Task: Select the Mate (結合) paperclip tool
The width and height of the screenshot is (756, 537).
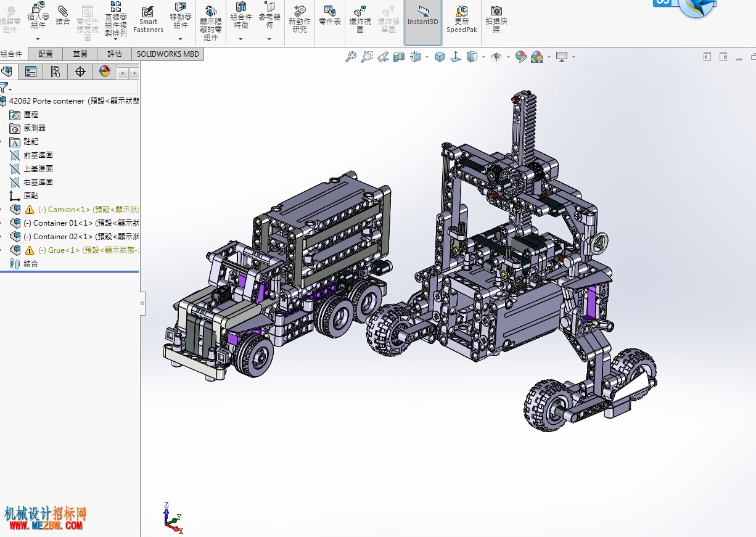Action: click(x=63, y=16)
